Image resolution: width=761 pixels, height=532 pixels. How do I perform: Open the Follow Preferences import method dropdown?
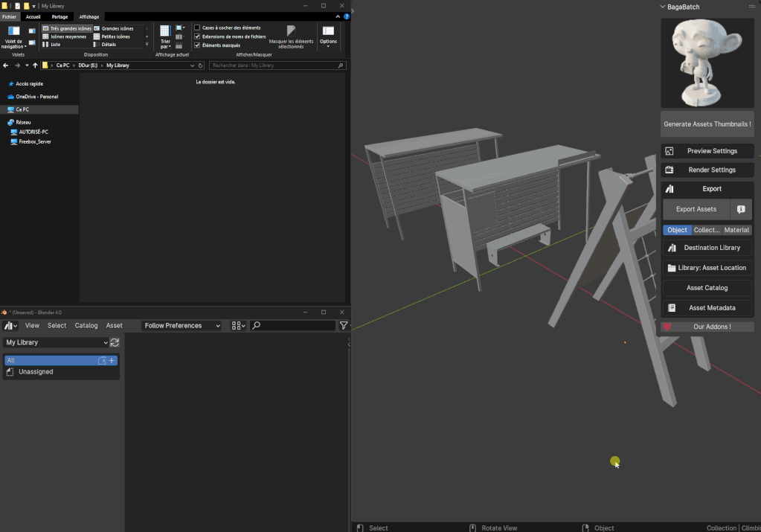coord(182,326)
